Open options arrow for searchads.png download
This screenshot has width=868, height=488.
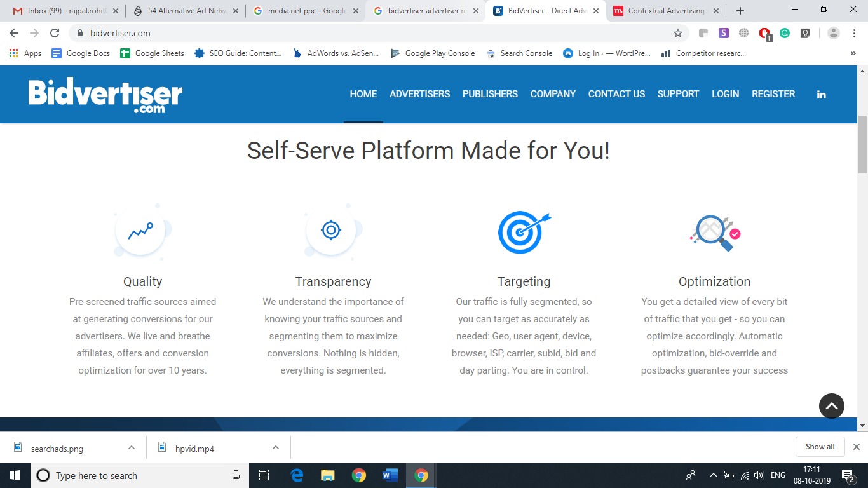coord(132,447)
